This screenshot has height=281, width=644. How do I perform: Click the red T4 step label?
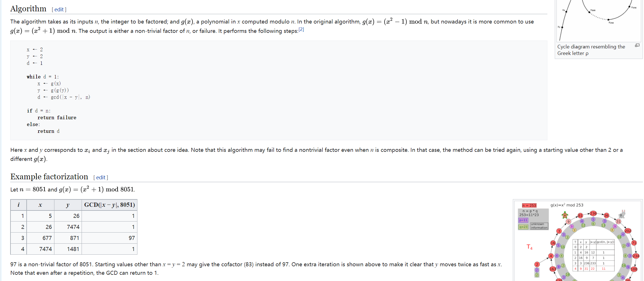coord(529,247)
